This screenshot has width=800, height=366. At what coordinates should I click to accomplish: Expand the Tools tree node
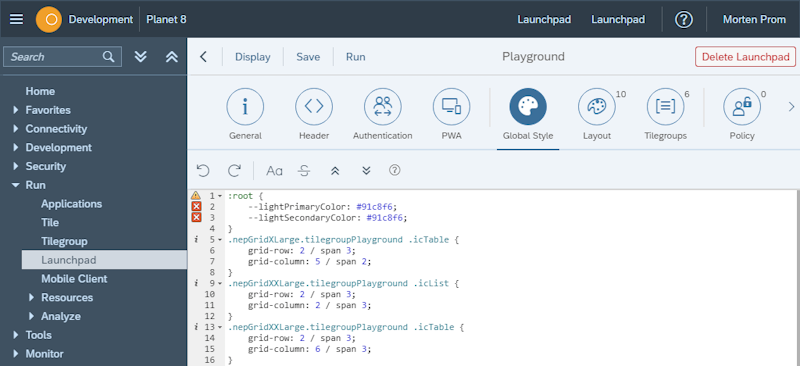click(16, 335)
